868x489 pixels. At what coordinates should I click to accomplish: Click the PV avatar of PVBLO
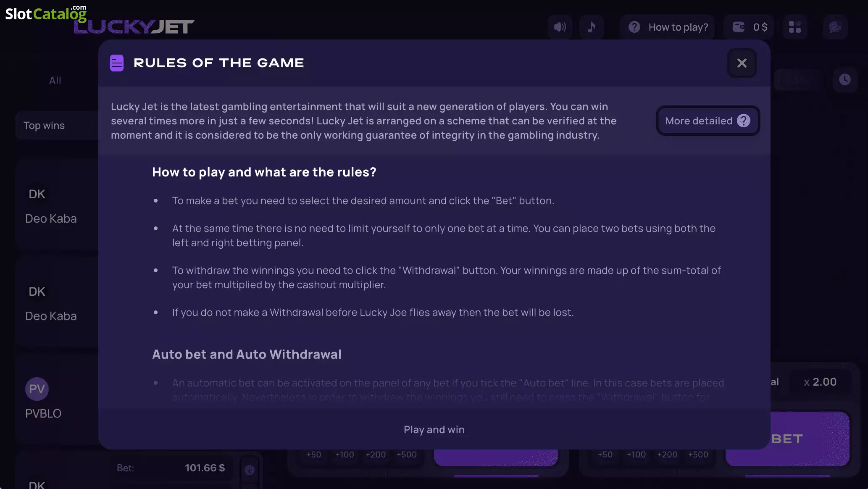[37, 389]
